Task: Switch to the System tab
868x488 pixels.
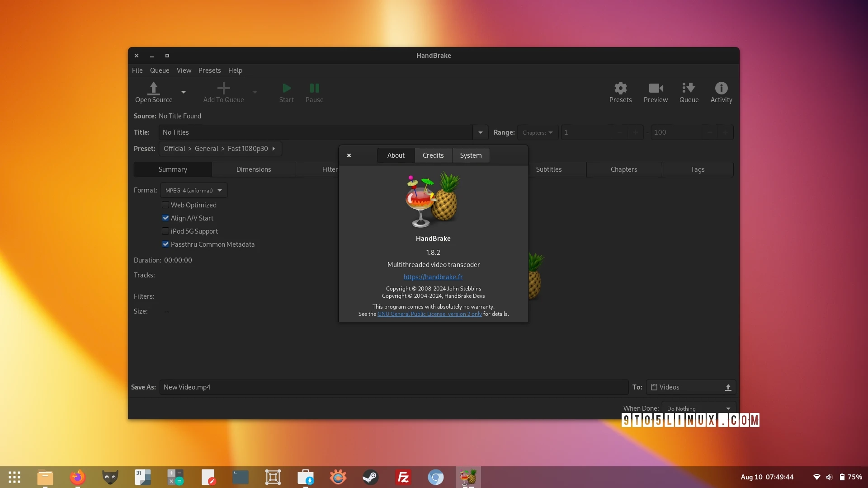Action: click(470, 155)
